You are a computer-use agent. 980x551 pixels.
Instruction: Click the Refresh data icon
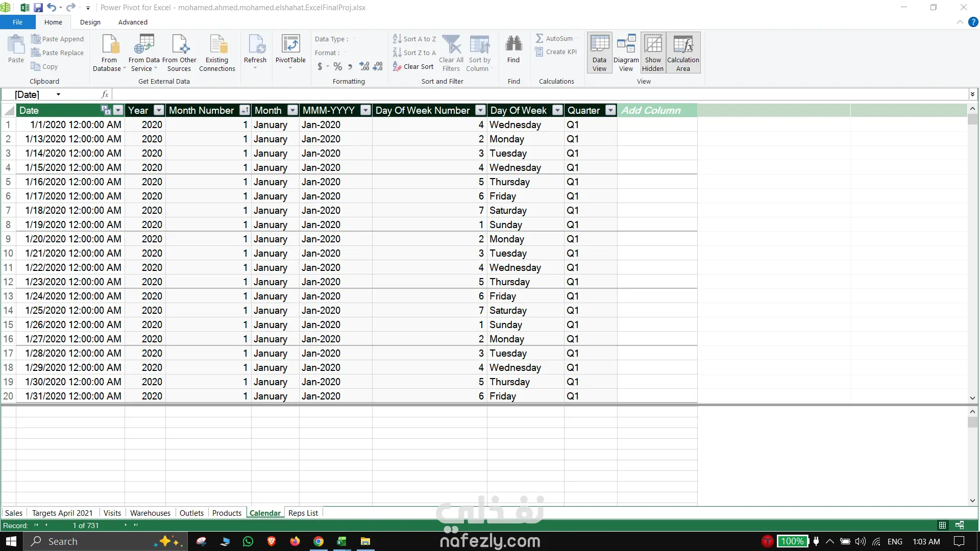(x=255, y=45)
